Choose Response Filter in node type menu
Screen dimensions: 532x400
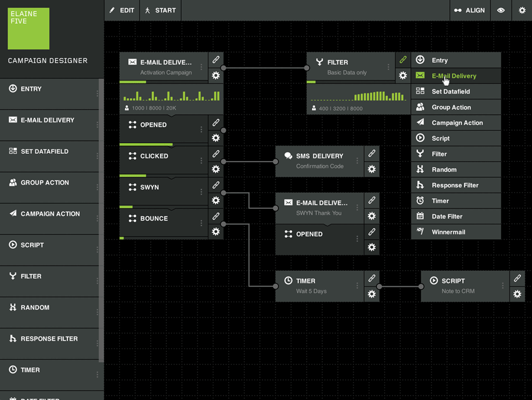tap(455, 185)
